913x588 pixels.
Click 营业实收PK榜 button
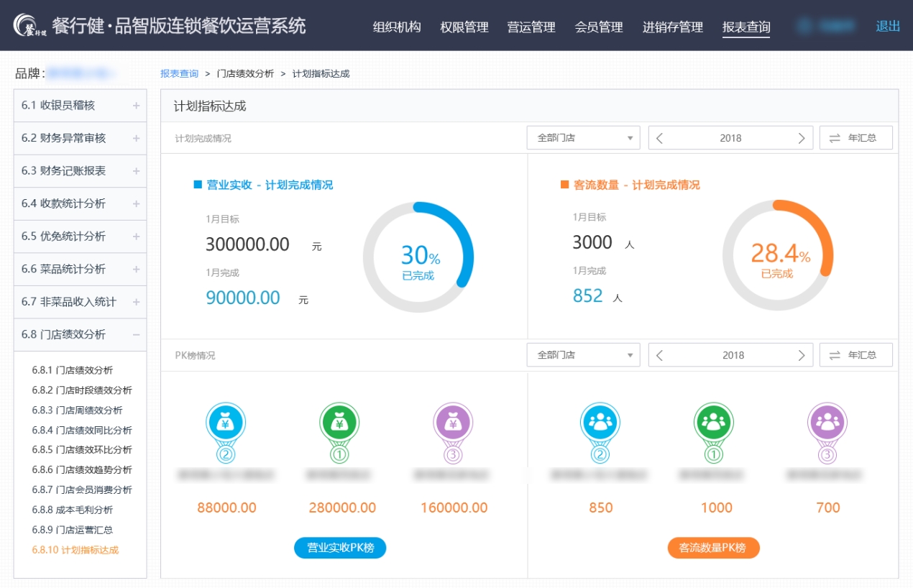click(x=340, y=548)
